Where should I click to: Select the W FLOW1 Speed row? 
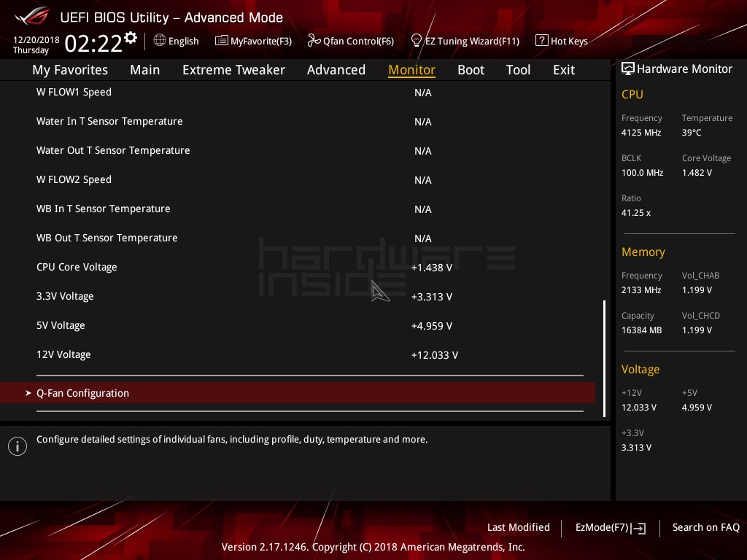(x=298, y=93)
